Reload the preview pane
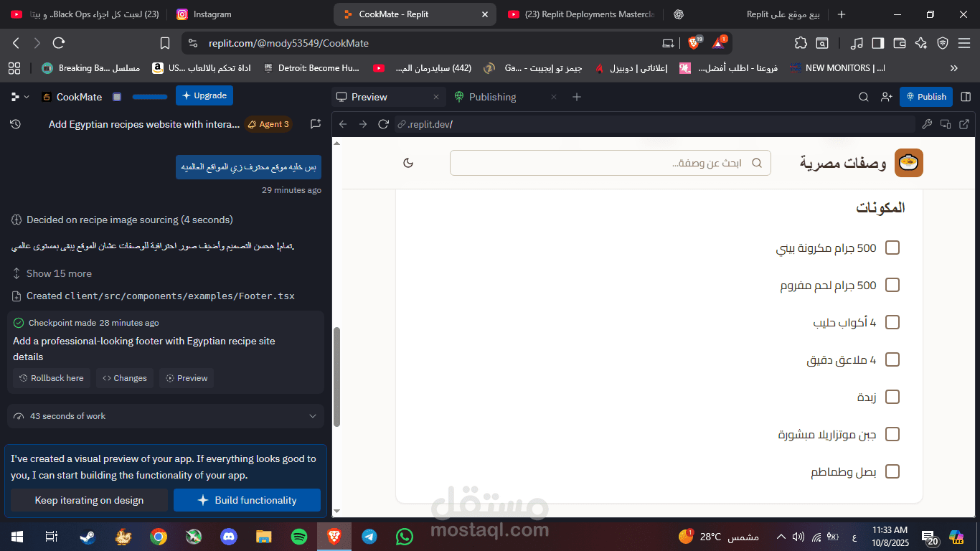Screen dimensions: 980x551 (383, 124)
